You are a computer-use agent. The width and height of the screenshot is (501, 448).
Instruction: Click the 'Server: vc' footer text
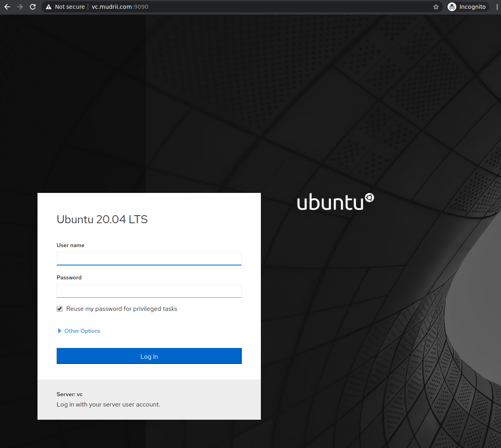(69, 394)
